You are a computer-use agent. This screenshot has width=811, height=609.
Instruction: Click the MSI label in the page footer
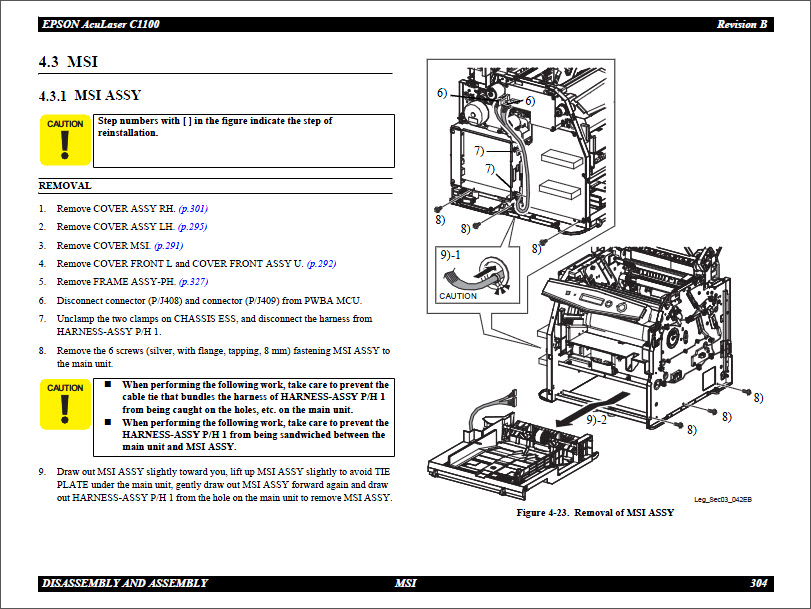[406, 582]
